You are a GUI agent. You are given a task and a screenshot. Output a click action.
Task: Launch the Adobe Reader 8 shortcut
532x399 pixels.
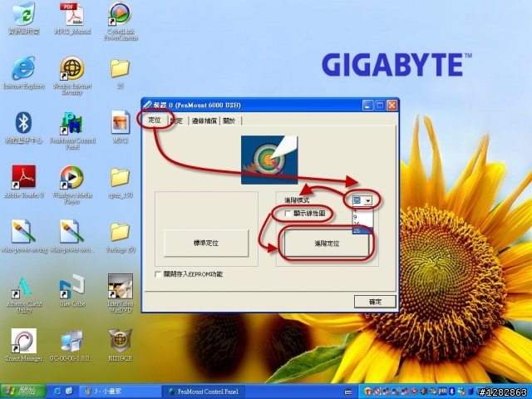[23, 177]
